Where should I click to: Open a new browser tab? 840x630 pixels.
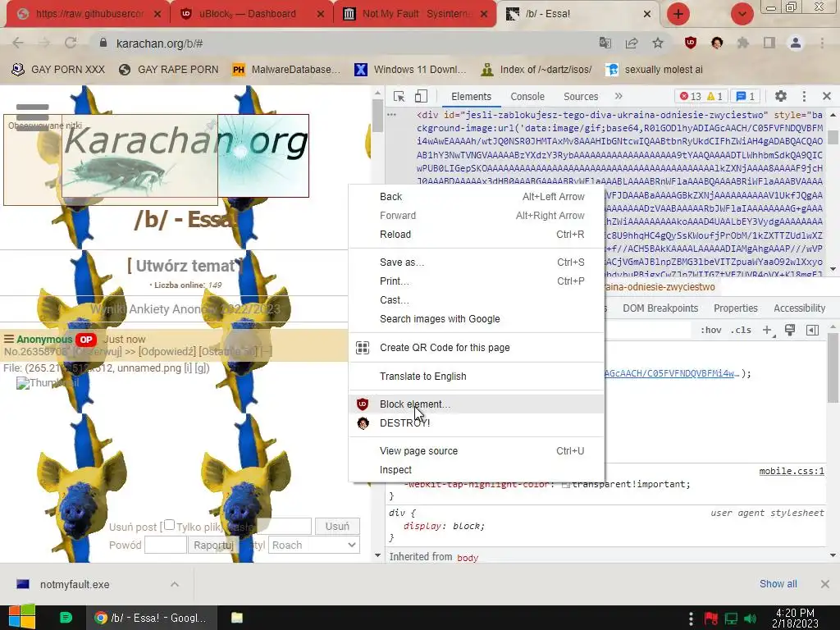coord(678,14)
